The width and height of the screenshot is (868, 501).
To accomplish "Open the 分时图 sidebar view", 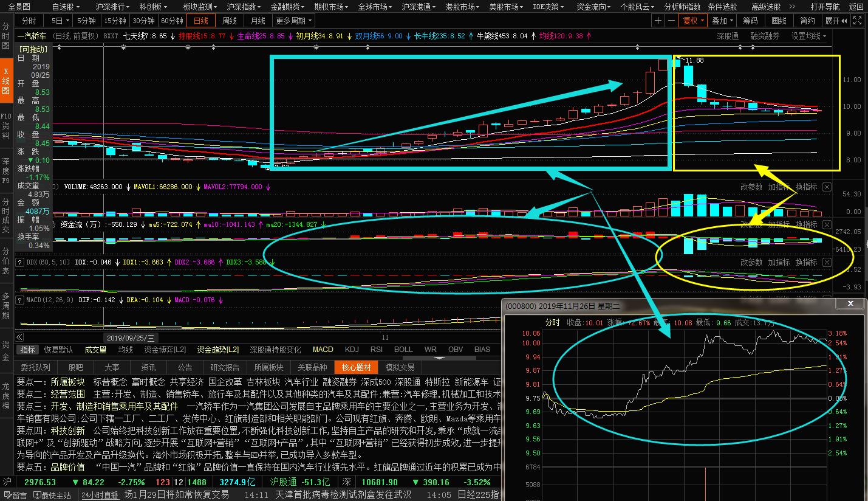I will pos(6,36).
